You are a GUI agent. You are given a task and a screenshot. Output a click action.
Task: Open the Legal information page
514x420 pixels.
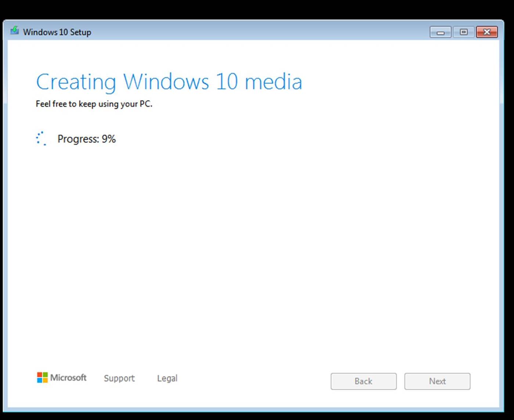(x=167, y=378)
